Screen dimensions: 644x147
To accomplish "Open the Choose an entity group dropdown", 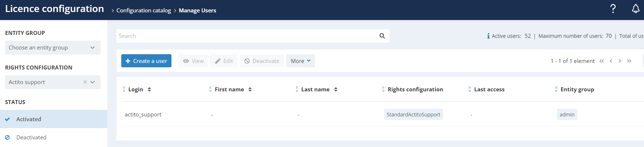I will [x=53, y=48].
